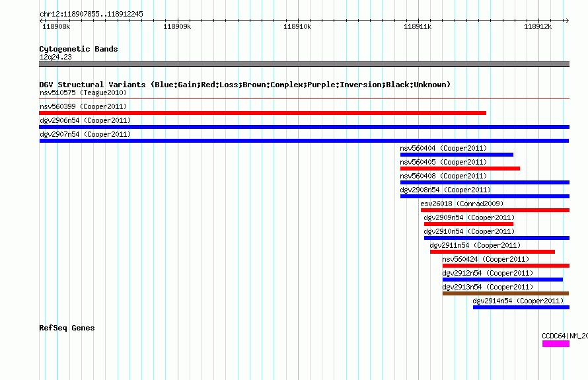
Task: Select the nsv560399 red loss bar
Action: pos(262,113)
